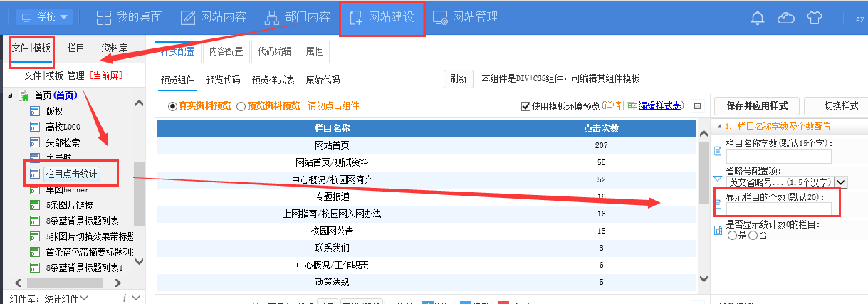Screen dimensions: 868x304
Task: Click the maximize preview square icon
Action: coord(698,106)
